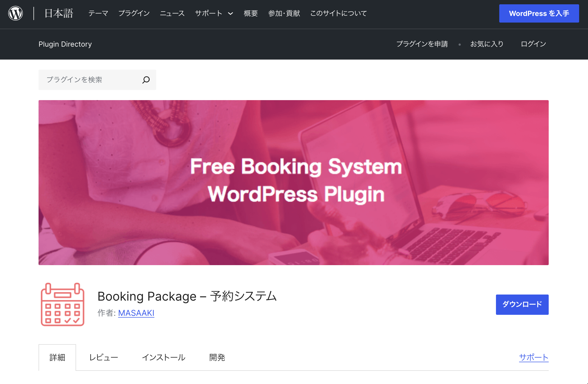Open author MASAAKI link
Image resolution: width=588 pixels, height=384 pixels.
136,313
